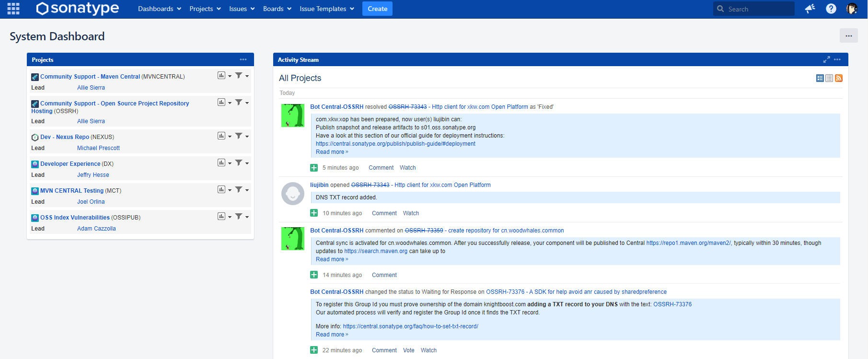
Task: Maximize the Activity Stream gadget
Action: pos(826,59)
